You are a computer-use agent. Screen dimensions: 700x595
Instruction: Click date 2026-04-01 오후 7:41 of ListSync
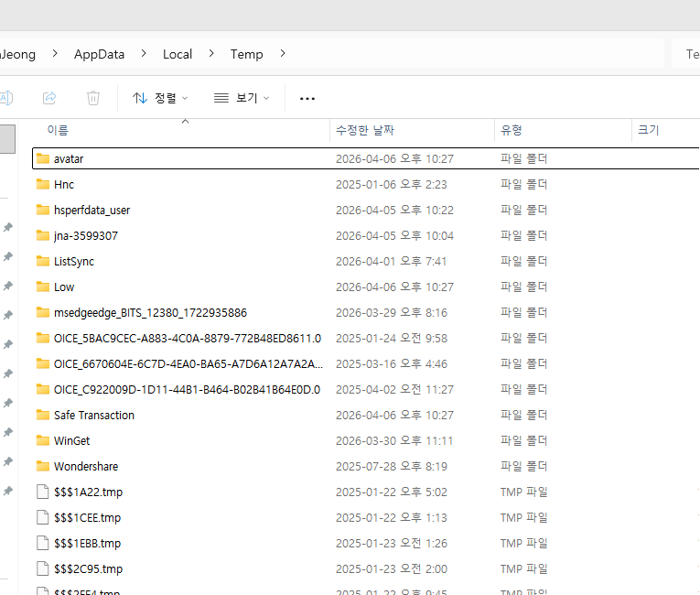pyautogui.click(x=391, y=261)
